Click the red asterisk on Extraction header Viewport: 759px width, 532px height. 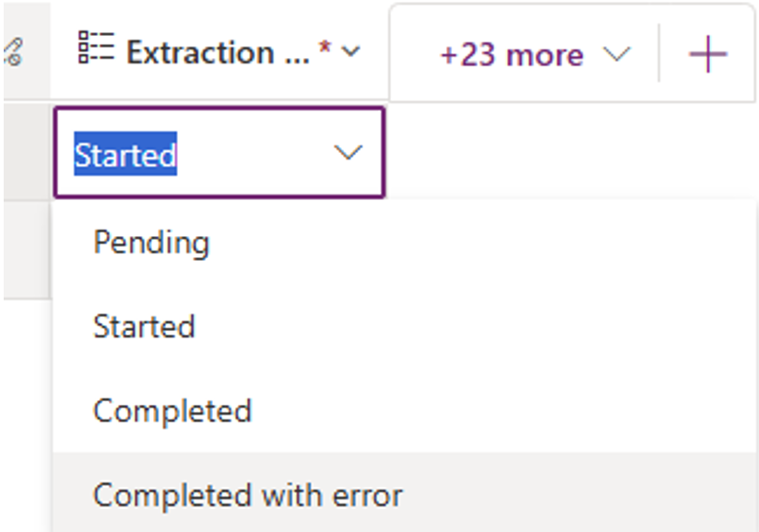point(324,52)
